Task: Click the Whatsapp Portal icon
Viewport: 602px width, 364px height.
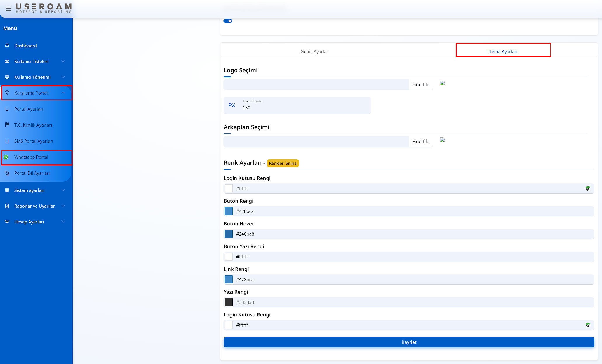Action: (x=6, y=157)
